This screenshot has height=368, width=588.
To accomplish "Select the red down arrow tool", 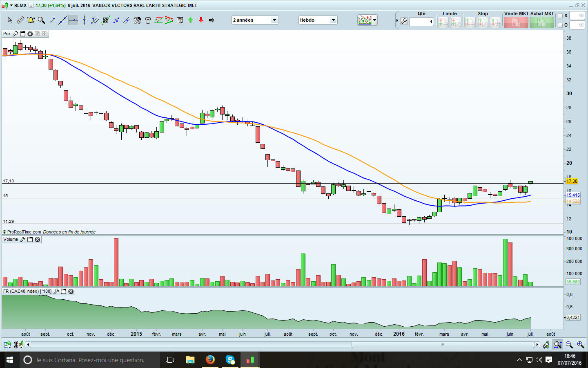I will [x=201, y=20].
